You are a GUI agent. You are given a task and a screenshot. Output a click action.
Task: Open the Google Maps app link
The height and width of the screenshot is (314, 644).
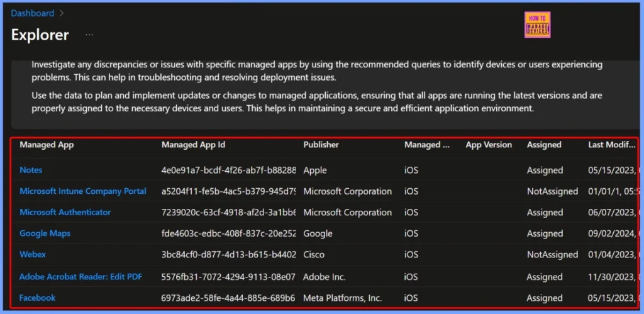(45, 233)
